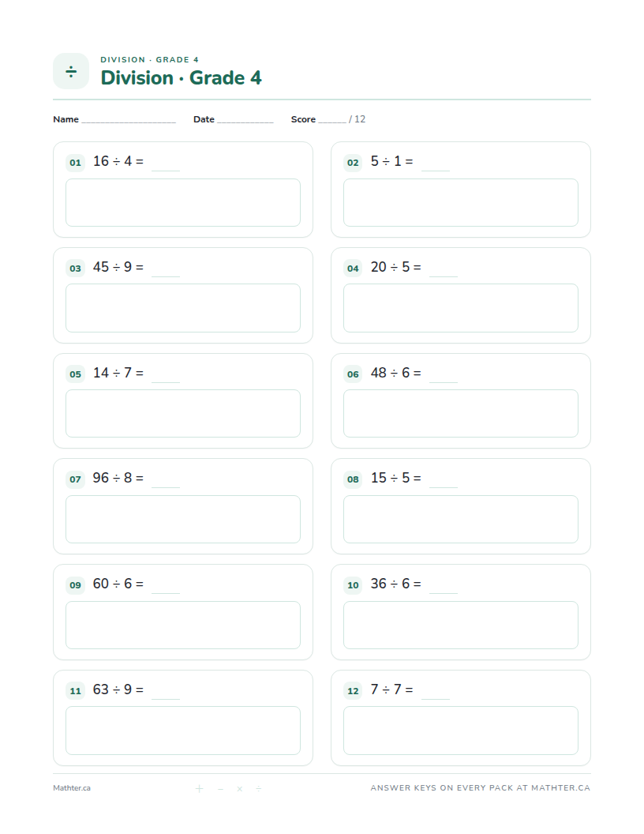Click 'ANSWER KEYS ON EVERY PACK AT MATHTER.CA'
This screenshot has width=644, height=834.
pyautogui.click(x=481, y=787)
